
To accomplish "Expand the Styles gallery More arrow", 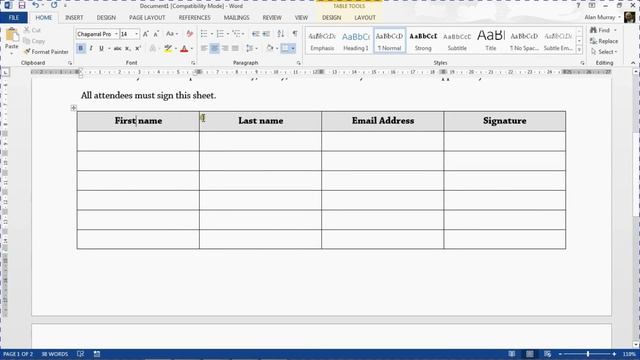I will click(x=579, y=49).
